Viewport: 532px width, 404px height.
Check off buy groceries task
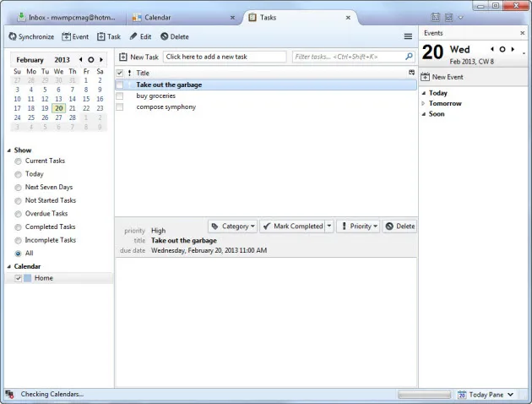pos(119,96)
